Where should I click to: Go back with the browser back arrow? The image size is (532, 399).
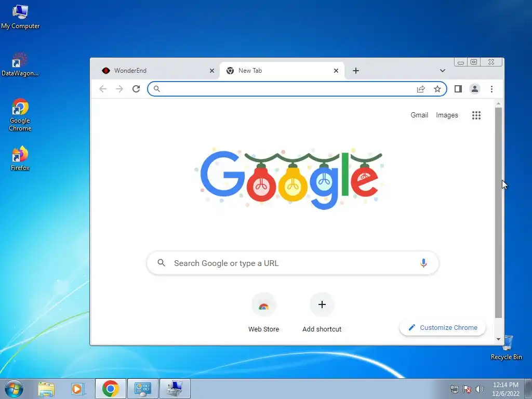[x=103, y=89]
